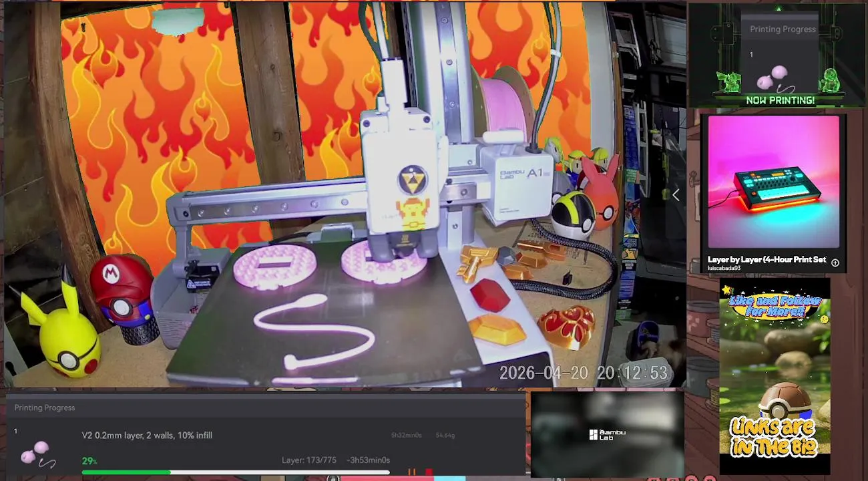Click the 'Layer by Layer (4-Hour Print Set' title
The height and width of the screenshot is (481, 868).
[x=767, y=259]
